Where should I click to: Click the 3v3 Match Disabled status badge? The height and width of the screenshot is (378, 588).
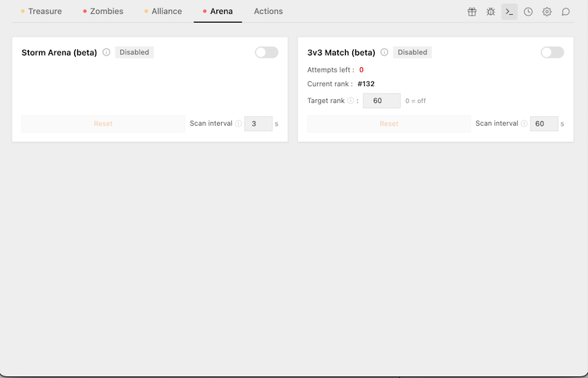(x=412, y=52)
